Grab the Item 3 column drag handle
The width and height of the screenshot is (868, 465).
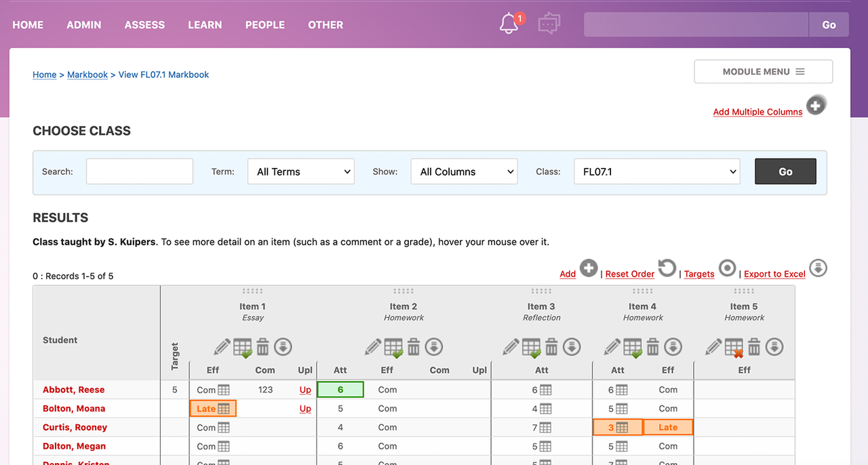[541, 291]
